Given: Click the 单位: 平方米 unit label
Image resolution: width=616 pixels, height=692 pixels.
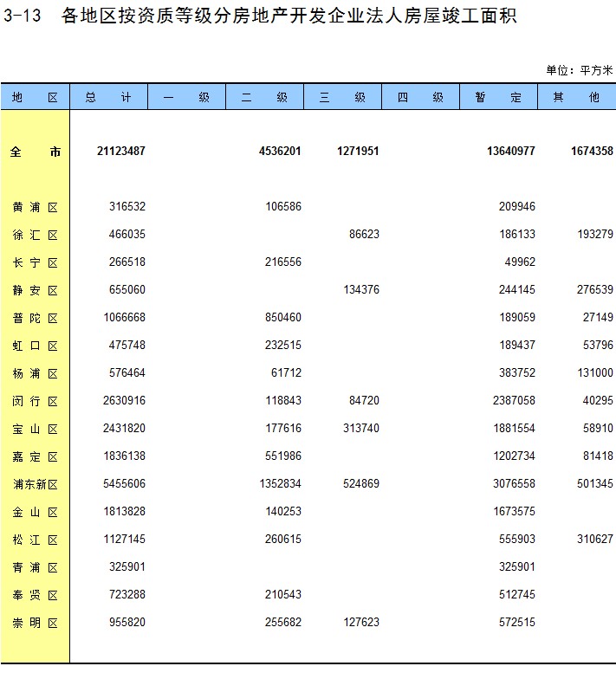Looking at the screenshot, I should tap(579, 70).
